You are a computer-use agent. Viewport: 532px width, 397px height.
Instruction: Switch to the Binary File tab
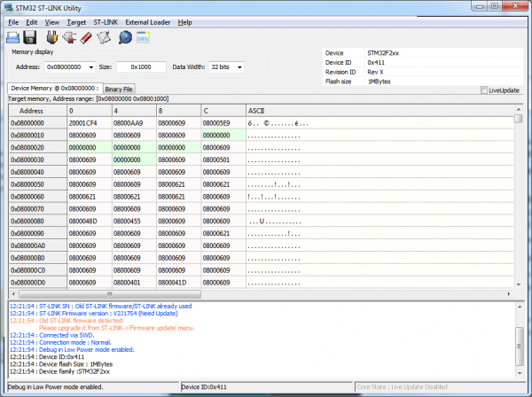(119, 90)
